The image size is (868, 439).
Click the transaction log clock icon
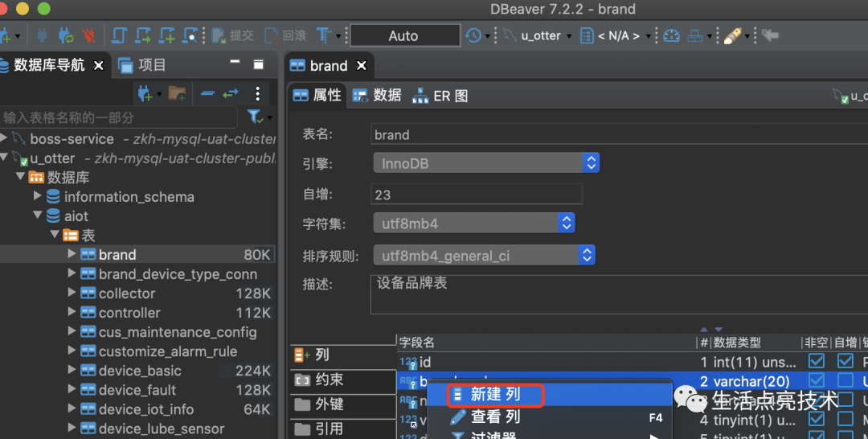coord(473,35)
